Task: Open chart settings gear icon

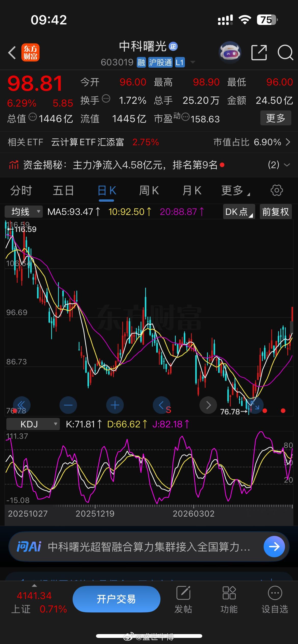Action: (x=277, y=190)
